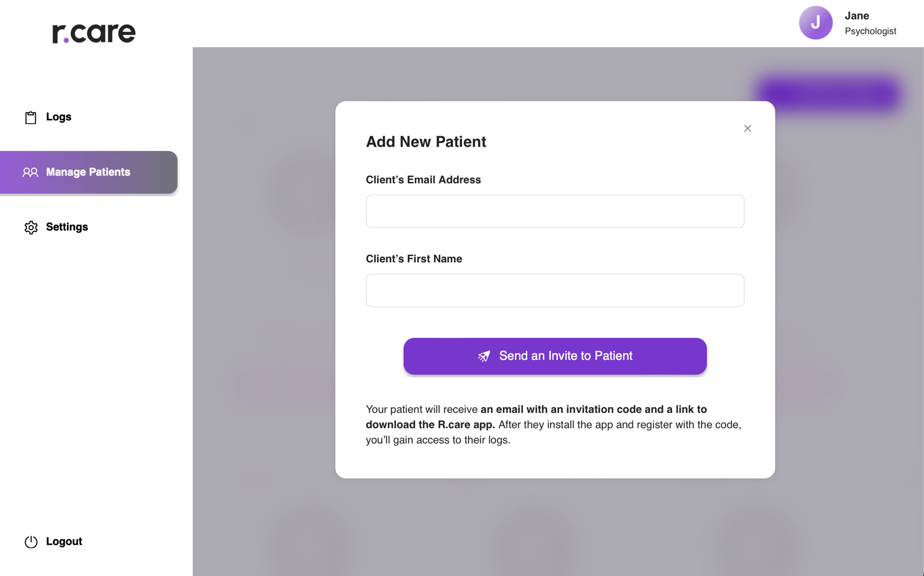Focus the Client's First Name field

click(x=555, y=291)
